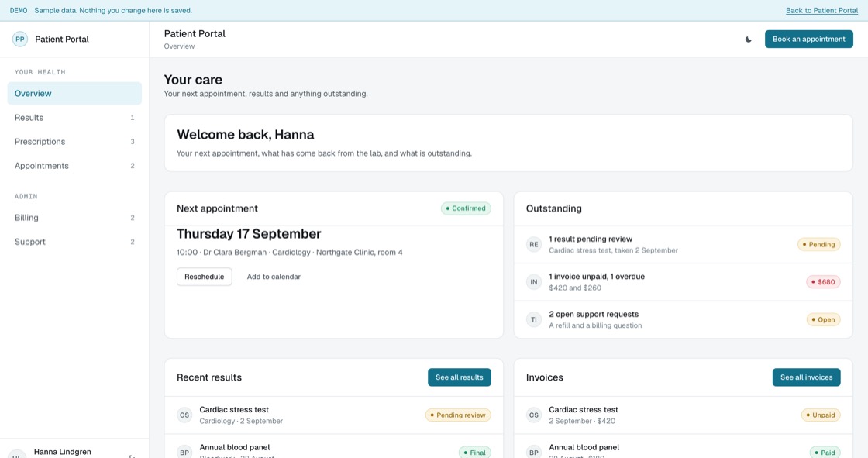Toggle dark mode moon icon
Screen dimensions: 868x458
(x=748, y=40)
